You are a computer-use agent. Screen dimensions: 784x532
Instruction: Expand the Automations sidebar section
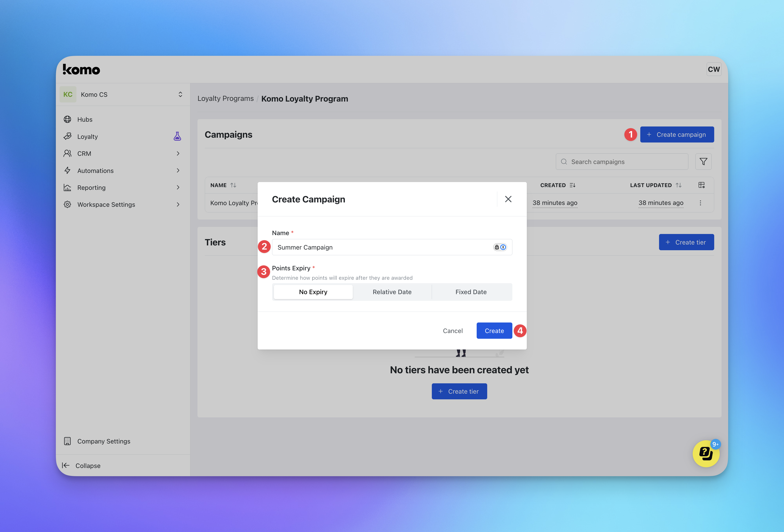coord(178,171)
